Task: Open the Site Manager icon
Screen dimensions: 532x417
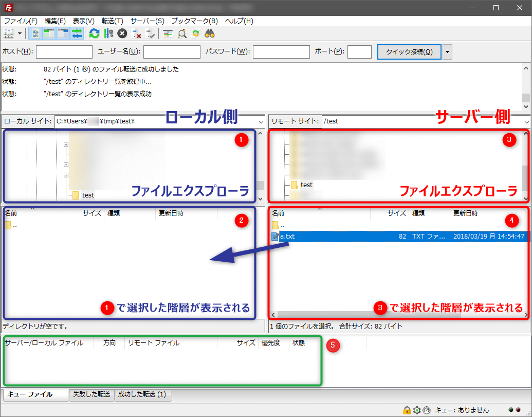Action: (x=9, y=34)
